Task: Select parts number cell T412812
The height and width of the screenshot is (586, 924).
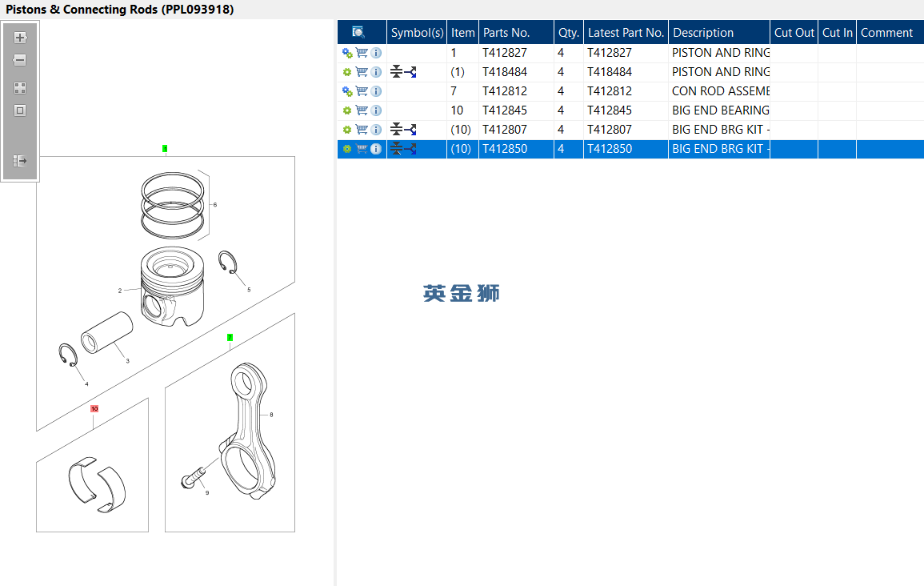Action: (x=516, y=91)
